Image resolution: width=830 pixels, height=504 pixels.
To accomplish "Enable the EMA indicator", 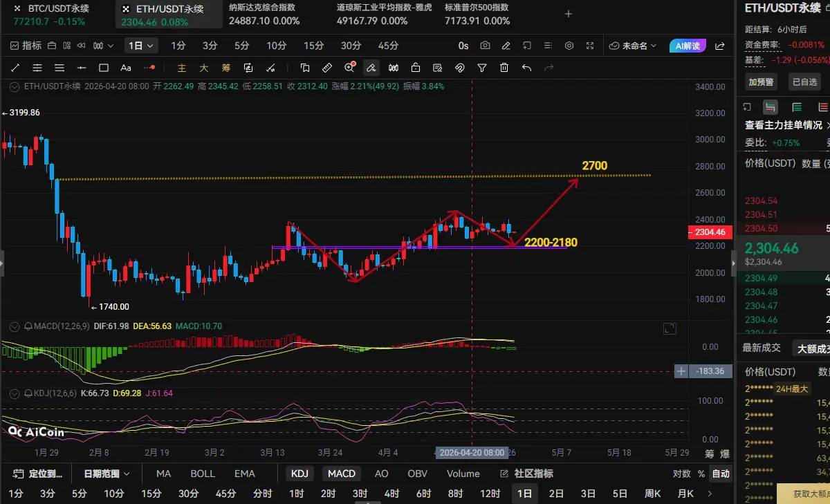I will (x=245, y=474).
